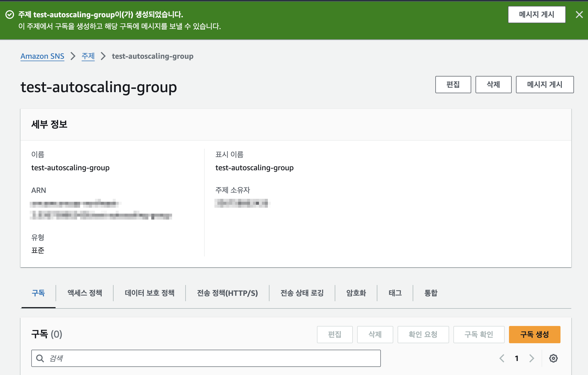Open the 데이터 보호 정책 tab
Viewport: 588px width, 375px height.
tap(149, 293)
